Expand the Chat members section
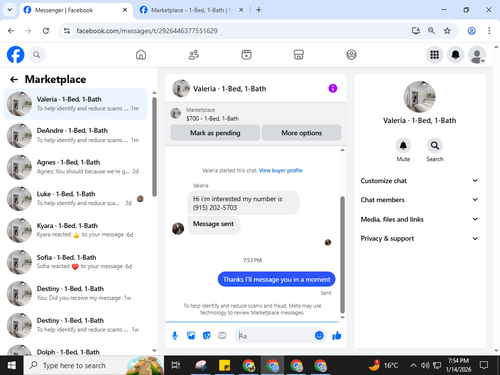The width and height of the screenshot is (500, 375). (419, 200)
